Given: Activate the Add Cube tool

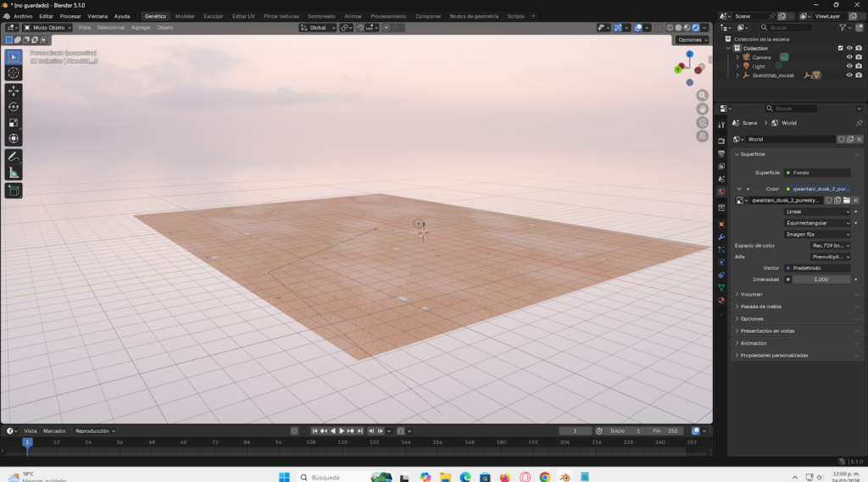Looking at the screenshot, I should click(14, 191).
